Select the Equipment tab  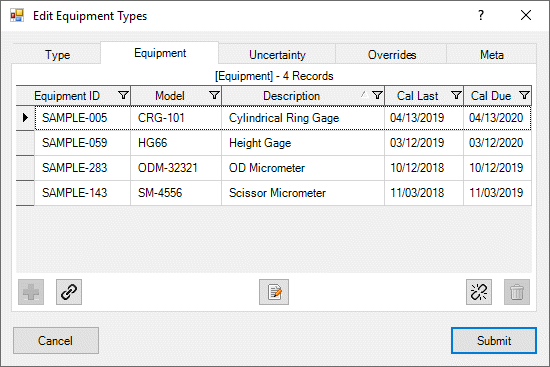pos(160,53)
